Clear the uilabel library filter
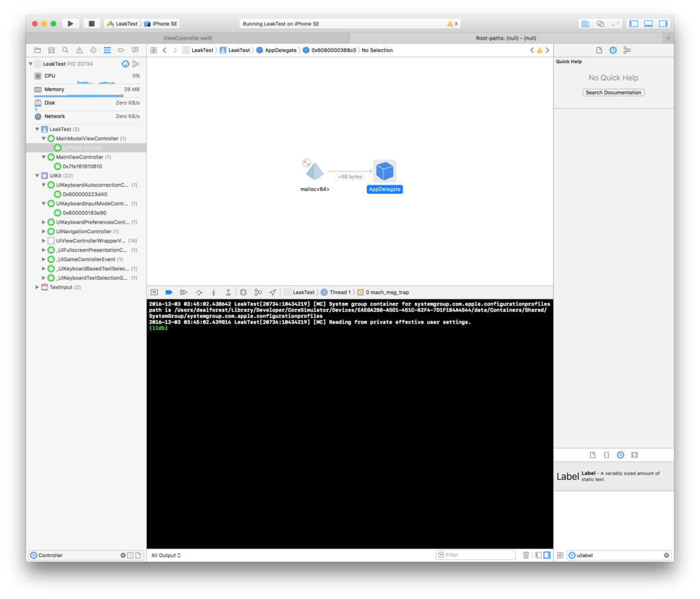This screenshot has height=599, width=700. click(667, 555)
